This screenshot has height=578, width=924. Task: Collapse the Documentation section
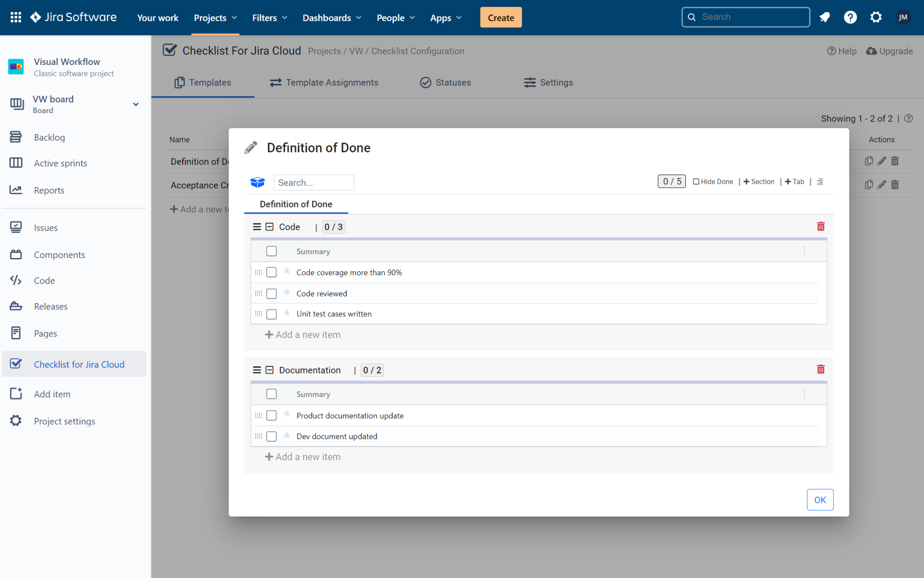[269, 370]
